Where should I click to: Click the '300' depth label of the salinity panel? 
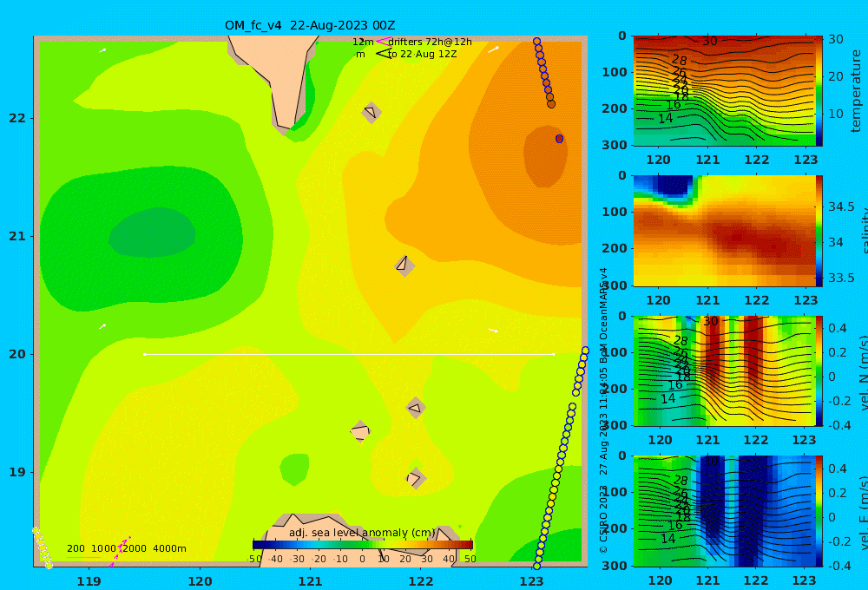point(615,285)
